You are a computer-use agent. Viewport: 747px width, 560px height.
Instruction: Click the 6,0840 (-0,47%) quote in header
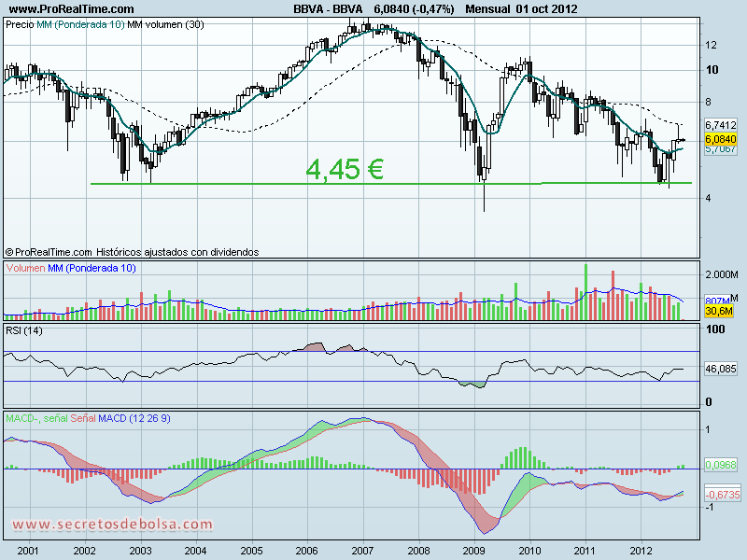414,8
